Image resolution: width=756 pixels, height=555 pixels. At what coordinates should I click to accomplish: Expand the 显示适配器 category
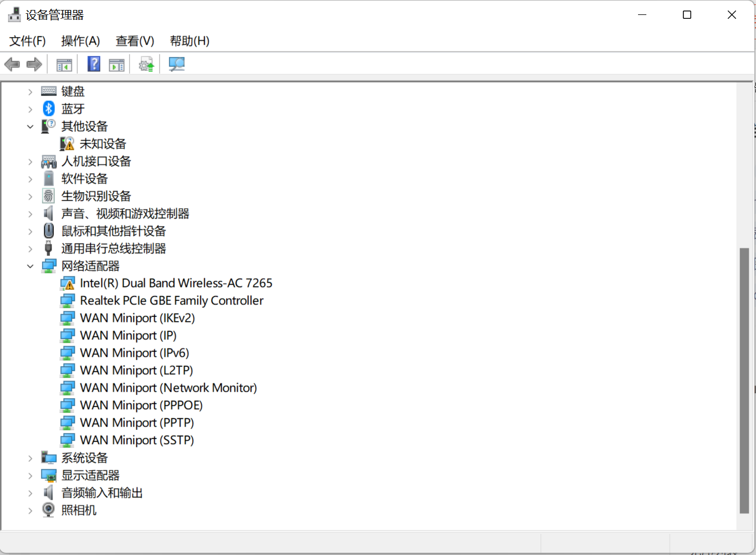30,475
